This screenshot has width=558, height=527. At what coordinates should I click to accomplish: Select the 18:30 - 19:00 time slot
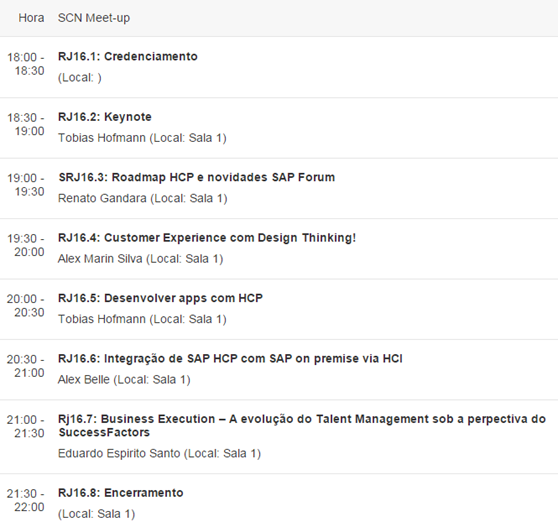[26, 125]
